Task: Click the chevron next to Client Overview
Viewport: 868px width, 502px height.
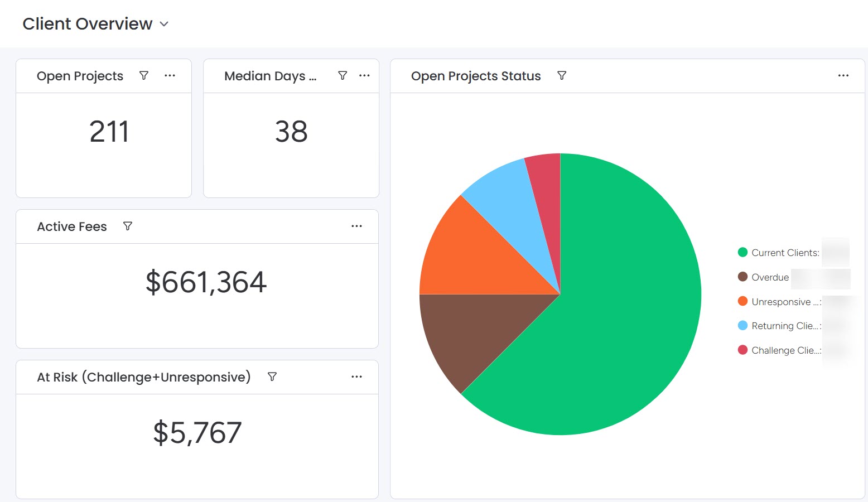Action: (x=164, y=25)
